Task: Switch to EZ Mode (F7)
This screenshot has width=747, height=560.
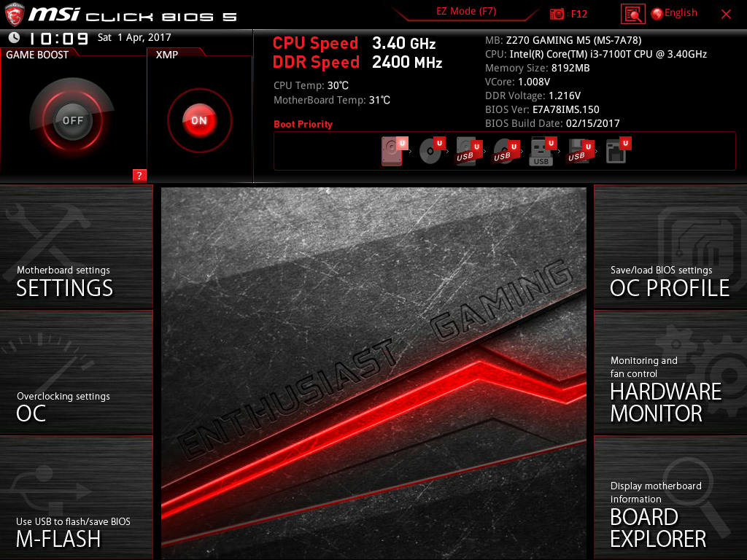Action: [x=466, y=12]
